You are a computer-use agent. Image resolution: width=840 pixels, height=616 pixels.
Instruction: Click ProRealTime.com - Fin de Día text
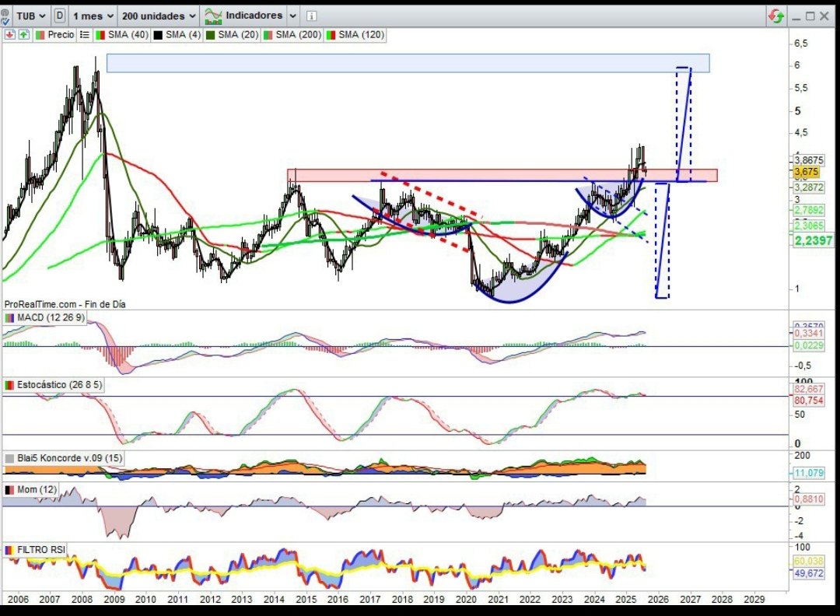(x=65, y=304)
